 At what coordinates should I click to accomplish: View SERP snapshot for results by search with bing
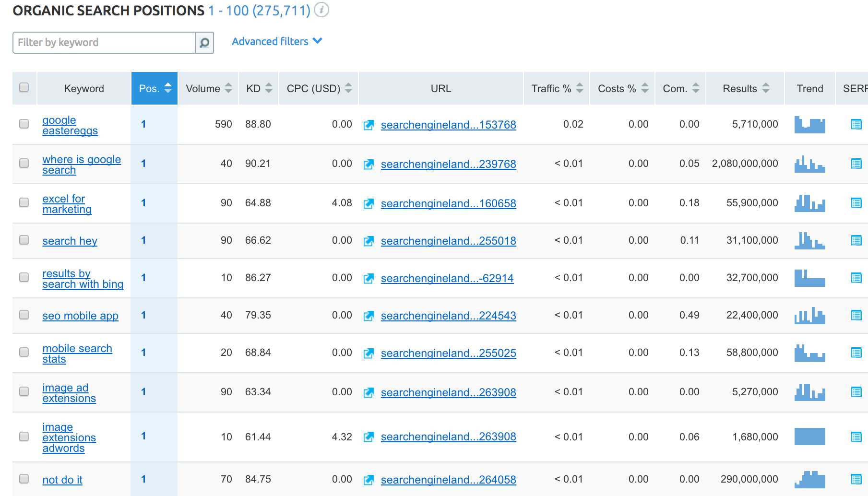tap(856, 278)
